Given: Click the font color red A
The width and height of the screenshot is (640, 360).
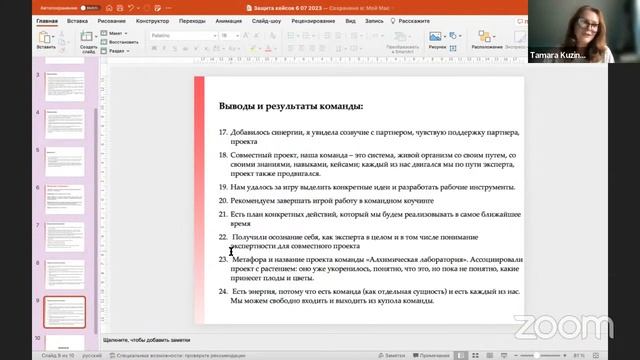Looking at the screenshot, I should point(268,49).
